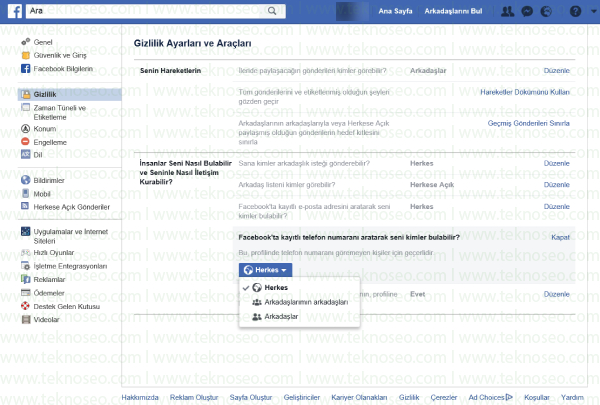Open Reklam Oluştur footer link
The height and width of the screenshot is (405, 600).
point(194,397)
